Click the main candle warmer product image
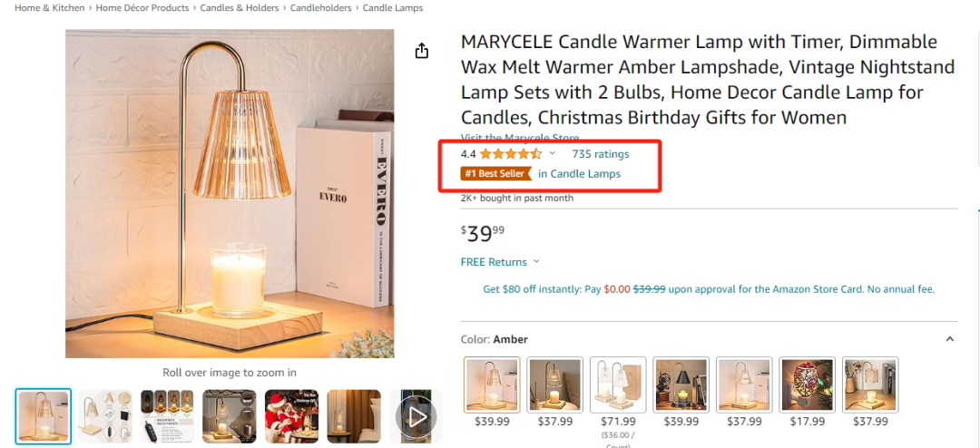The image size is (980, 448). tap(230, 193)
